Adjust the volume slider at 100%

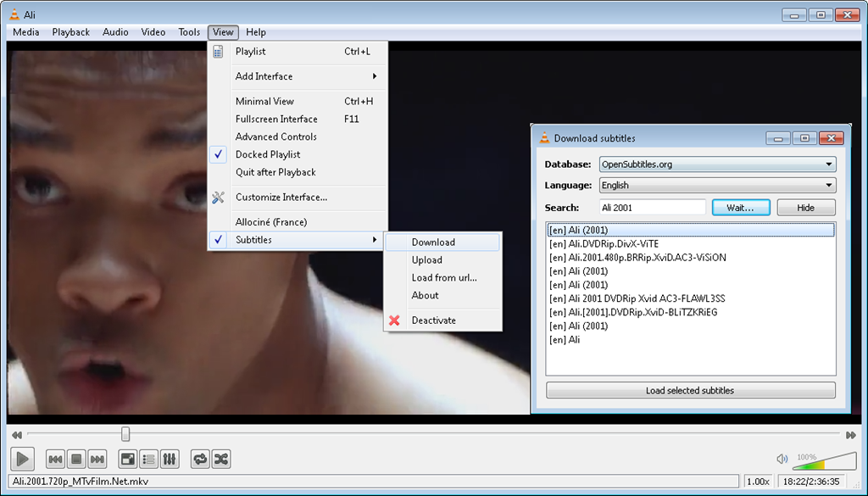pyautogui.click(x=825, y=460)
